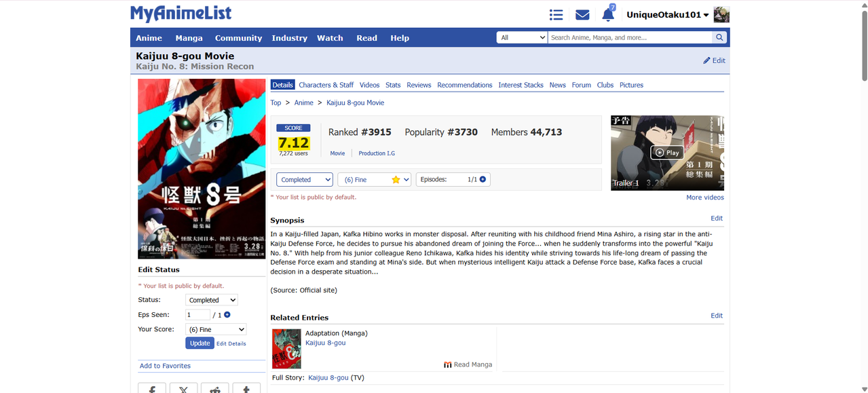Open the list icon in the header
The height and width of the screenshot is (393, 868).
[x=556, y=14]
